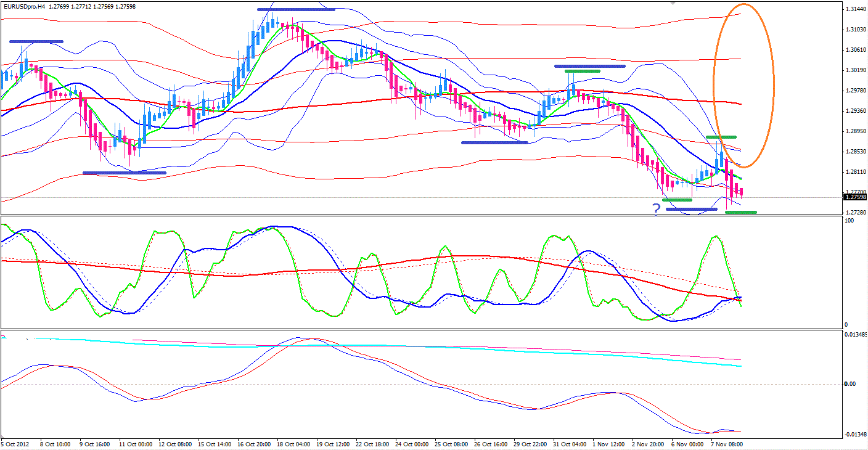Image resolution: width=868 pixels, height=450 pixels.
Task: Click the 18 Oct 04:00 time label
Action: [294, 443]
